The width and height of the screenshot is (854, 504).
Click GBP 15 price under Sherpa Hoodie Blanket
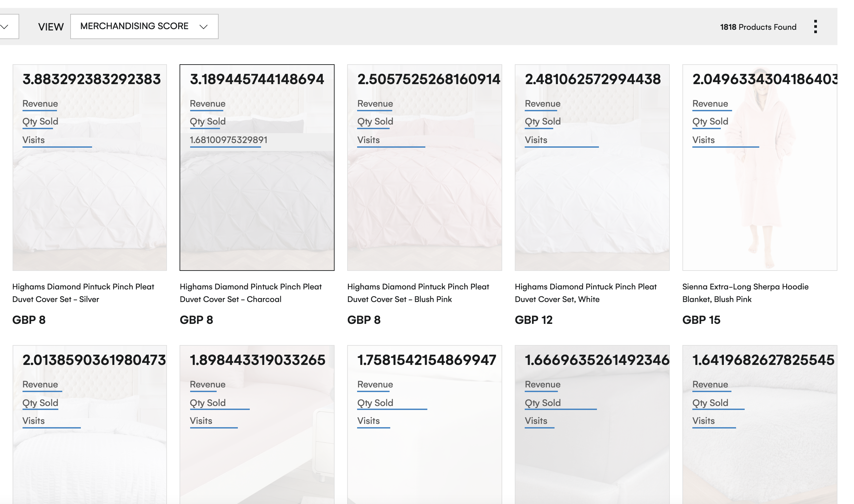click(x=702, y=320)
